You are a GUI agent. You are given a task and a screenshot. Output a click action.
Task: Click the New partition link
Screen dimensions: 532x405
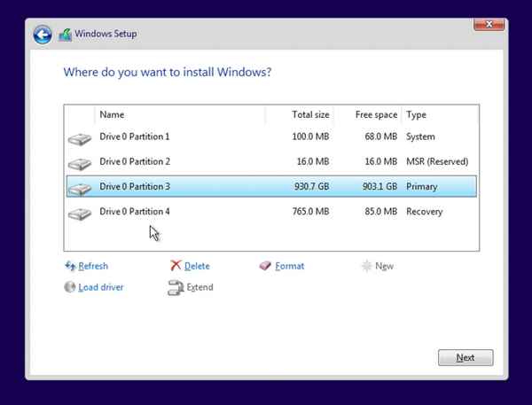385,266
